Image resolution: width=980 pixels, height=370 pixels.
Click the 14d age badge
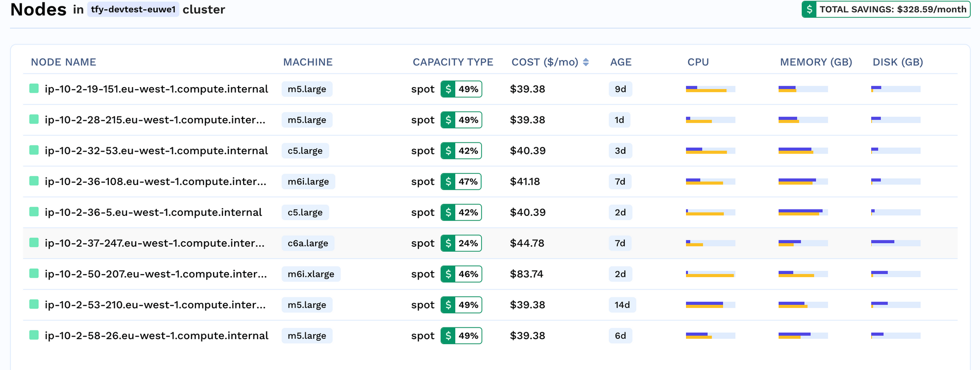coord(622,305)
